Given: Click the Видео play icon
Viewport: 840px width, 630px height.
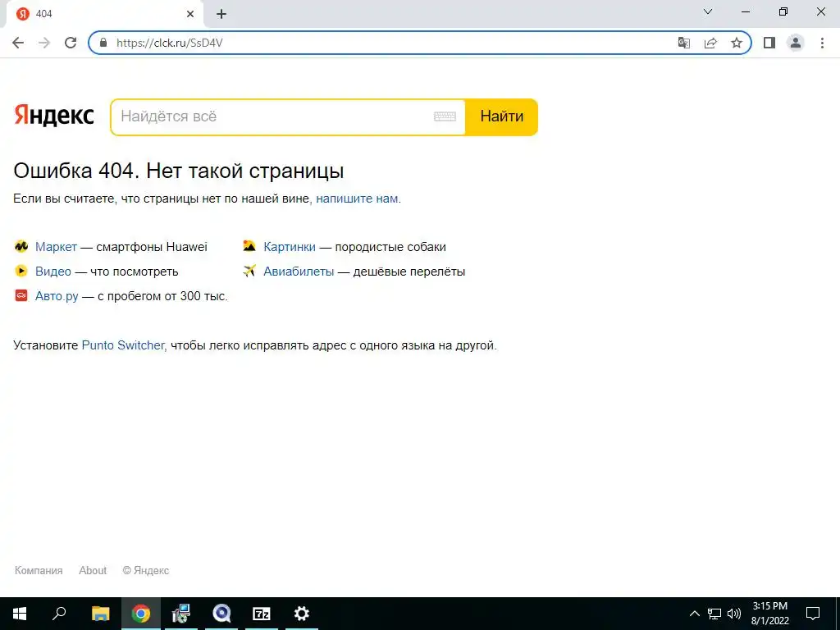Looking at the screenshot, I should point(21,271).
